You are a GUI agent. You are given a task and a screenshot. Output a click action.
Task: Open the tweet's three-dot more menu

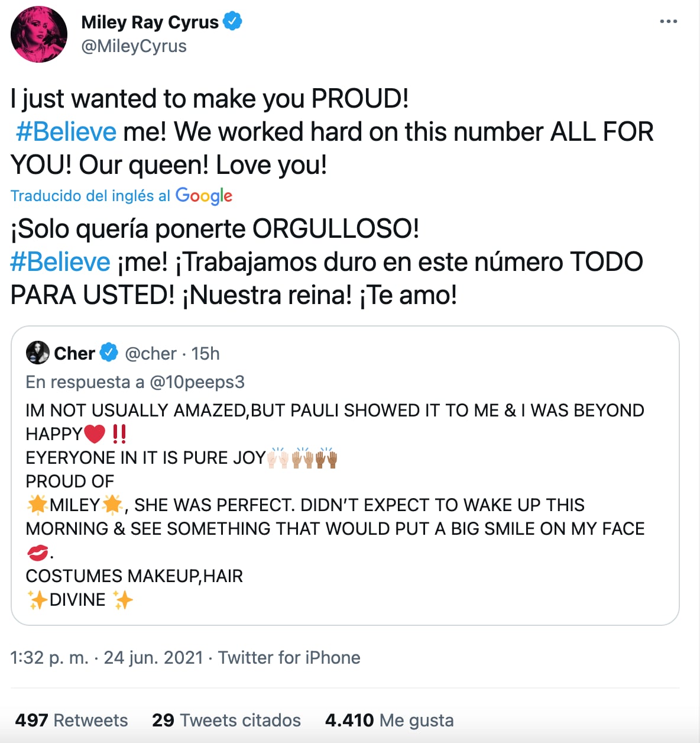[x=668, y=22]
